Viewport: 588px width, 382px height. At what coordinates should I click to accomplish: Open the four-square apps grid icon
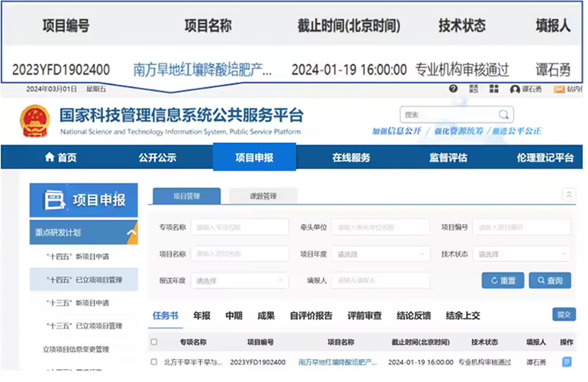494,89
